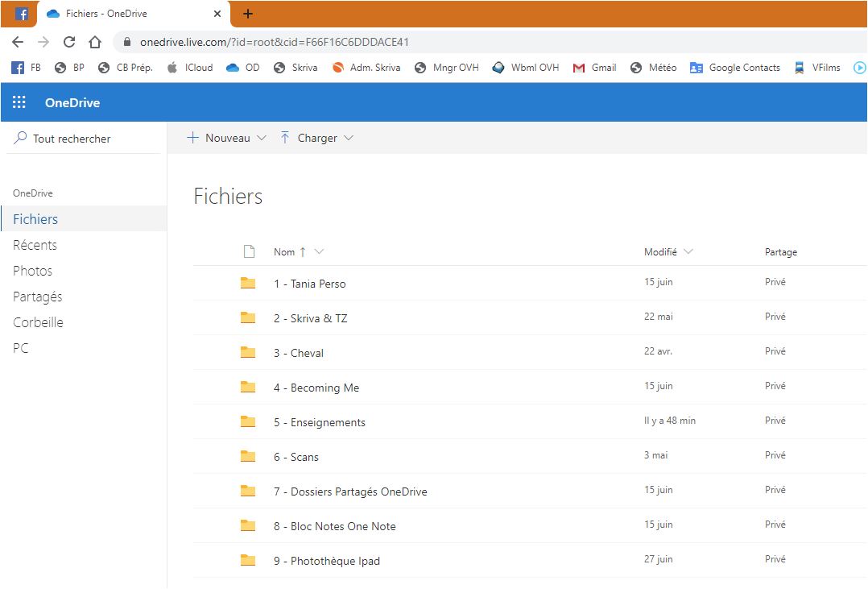Click the address bar URL

point(274,42)
